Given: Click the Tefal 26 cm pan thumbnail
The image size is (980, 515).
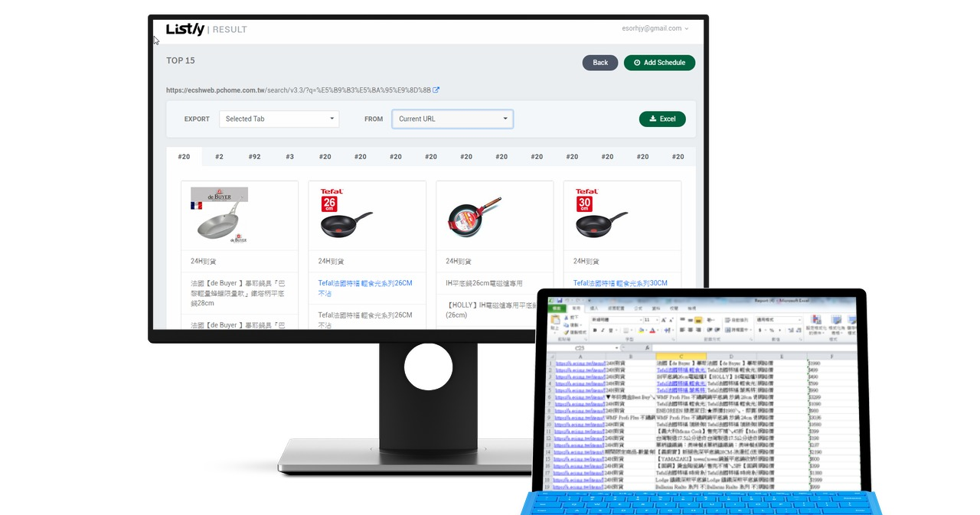Looking at the screenshot, I should 346,213.
